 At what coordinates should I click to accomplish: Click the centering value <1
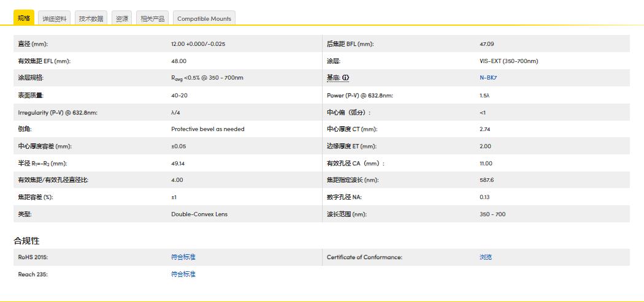click(483, 113)
